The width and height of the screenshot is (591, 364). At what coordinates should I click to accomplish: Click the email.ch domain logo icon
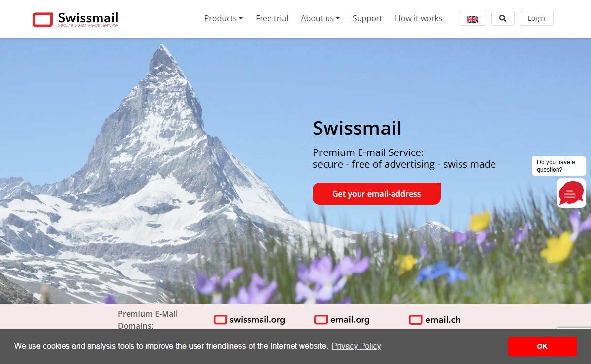pos(416,320)
